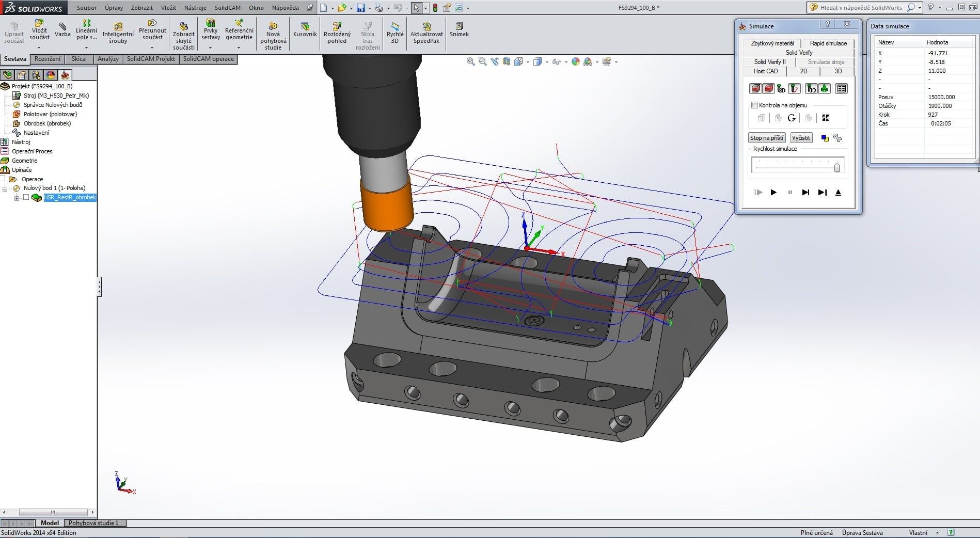
Task: Click the Stop na příští button
Action: 767,138
